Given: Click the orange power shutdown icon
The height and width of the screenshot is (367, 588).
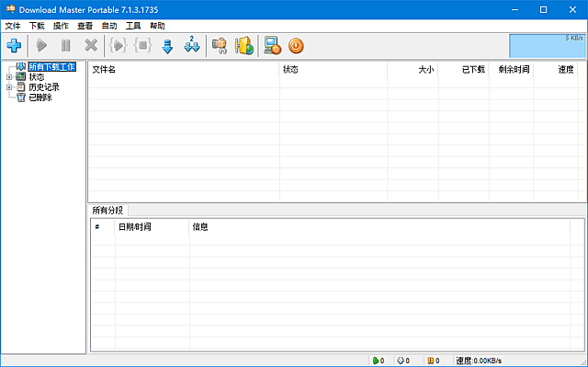Looking at the screenshot, I should coord(296,46).
